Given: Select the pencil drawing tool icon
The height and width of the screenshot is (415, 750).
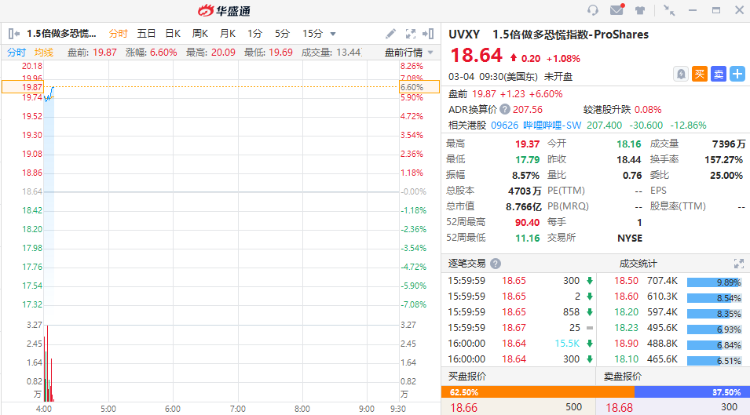Looking at the screenshot, I should click(391, 33).
